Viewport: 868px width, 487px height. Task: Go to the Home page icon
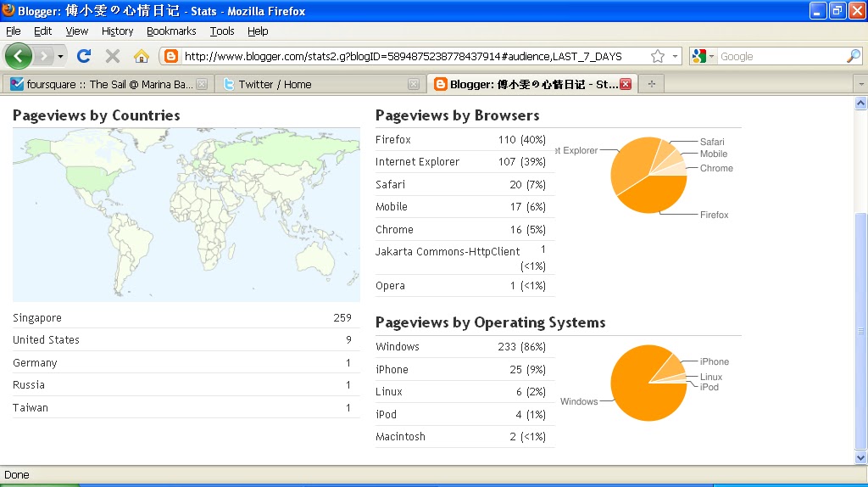tap(142, 56)
